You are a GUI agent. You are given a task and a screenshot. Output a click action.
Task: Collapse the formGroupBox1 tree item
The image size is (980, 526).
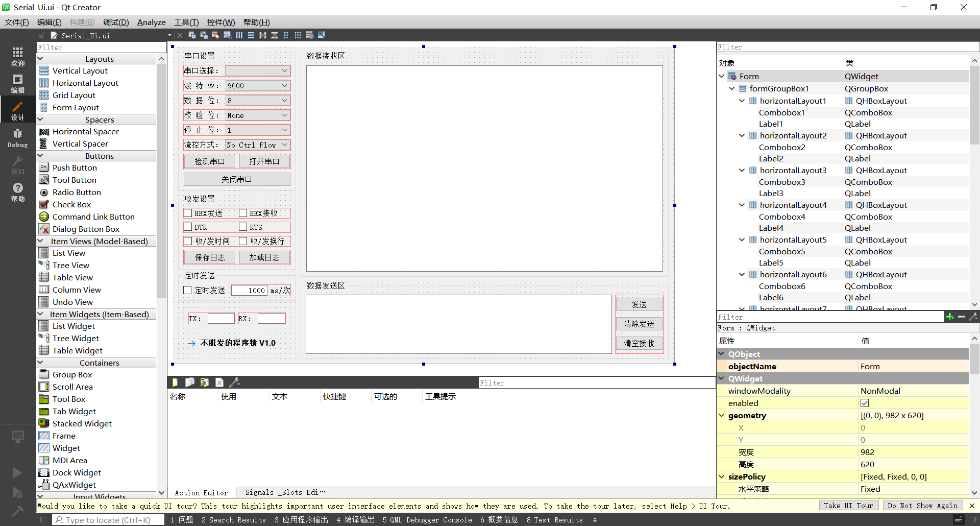[x=731, y=88]
